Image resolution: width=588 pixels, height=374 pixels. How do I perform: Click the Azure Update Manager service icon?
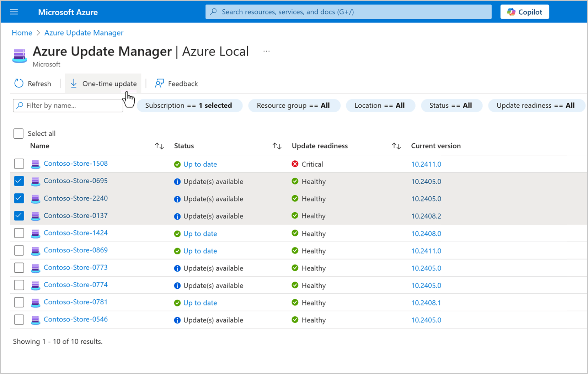(x=20, y=55)
